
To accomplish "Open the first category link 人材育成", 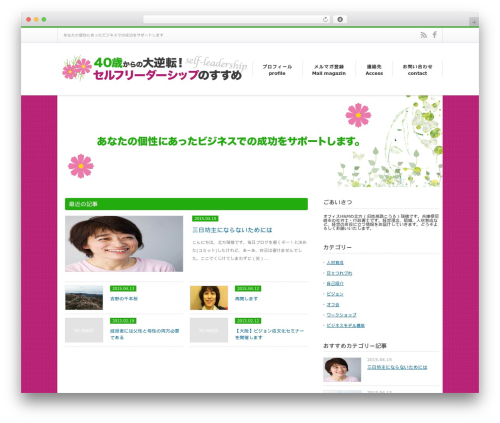I will [335, 263].
